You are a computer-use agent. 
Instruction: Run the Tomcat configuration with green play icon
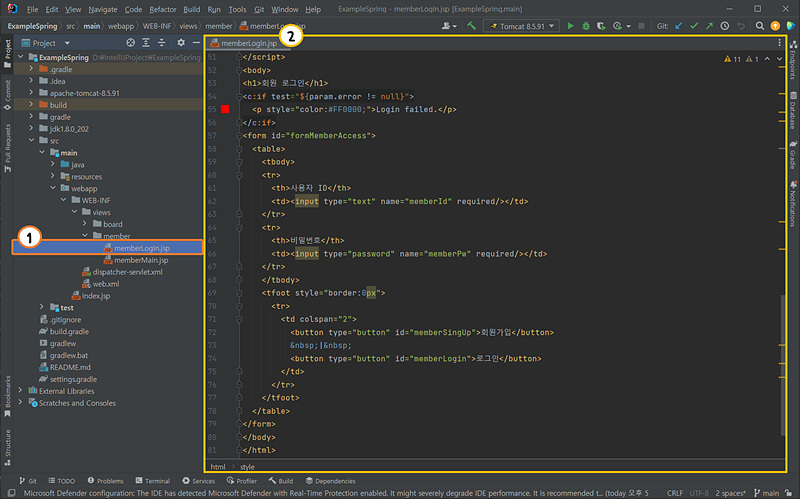pos(570,26)
